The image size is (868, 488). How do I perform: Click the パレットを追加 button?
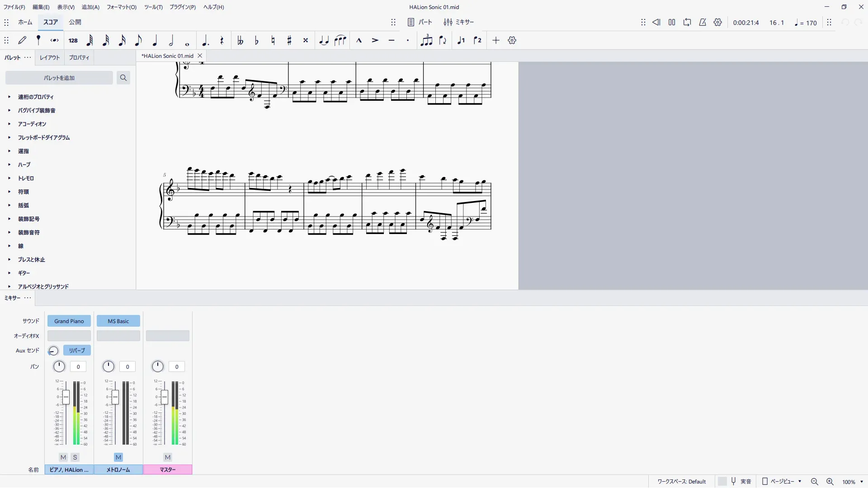(59, 78)
